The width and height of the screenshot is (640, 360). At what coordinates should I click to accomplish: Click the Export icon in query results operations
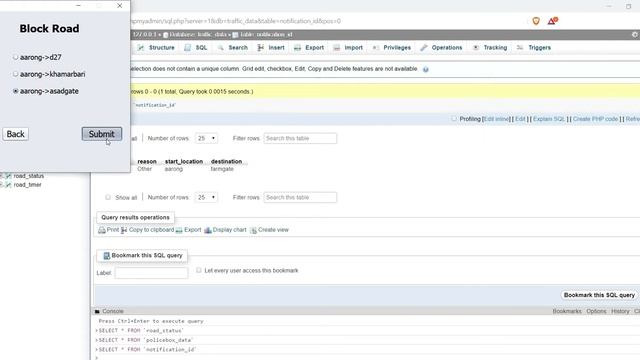coord(179,230)
